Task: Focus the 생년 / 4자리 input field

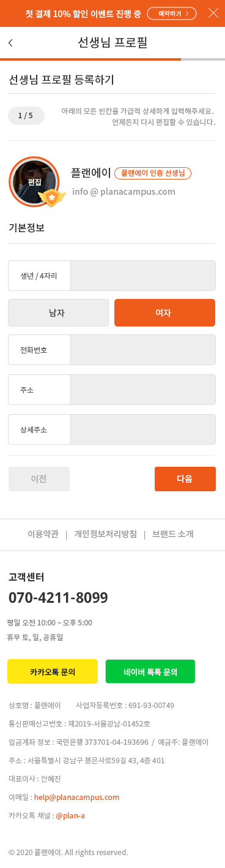Action: click(x=143, y=276)
